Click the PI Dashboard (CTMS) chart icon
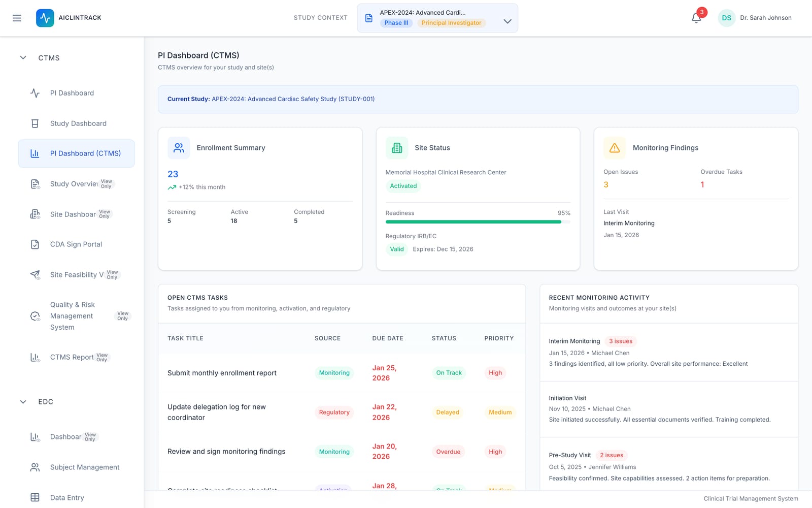Screen dimensions: 812x508 35,153
